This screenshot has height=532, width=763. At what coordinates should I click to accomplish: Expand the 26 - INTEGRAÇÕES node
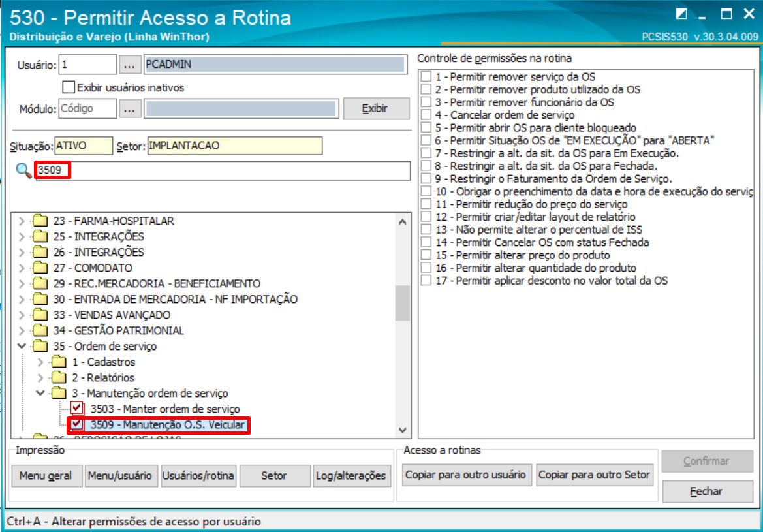(x=22, y=252)
